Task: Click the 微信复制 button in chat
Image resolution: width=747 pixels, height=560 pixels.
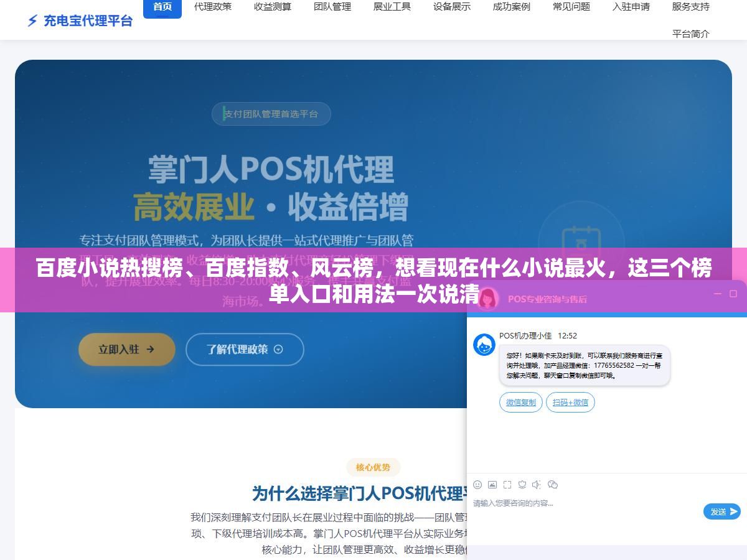Action: click(521, 403)
